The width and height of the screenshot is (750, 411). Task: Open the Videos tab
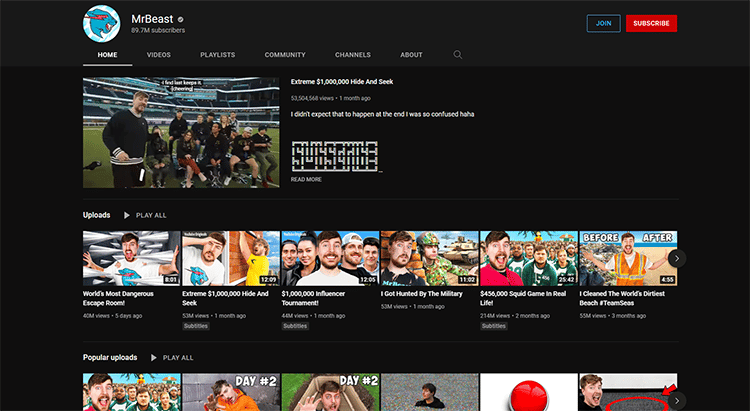(x=158, y=55)
